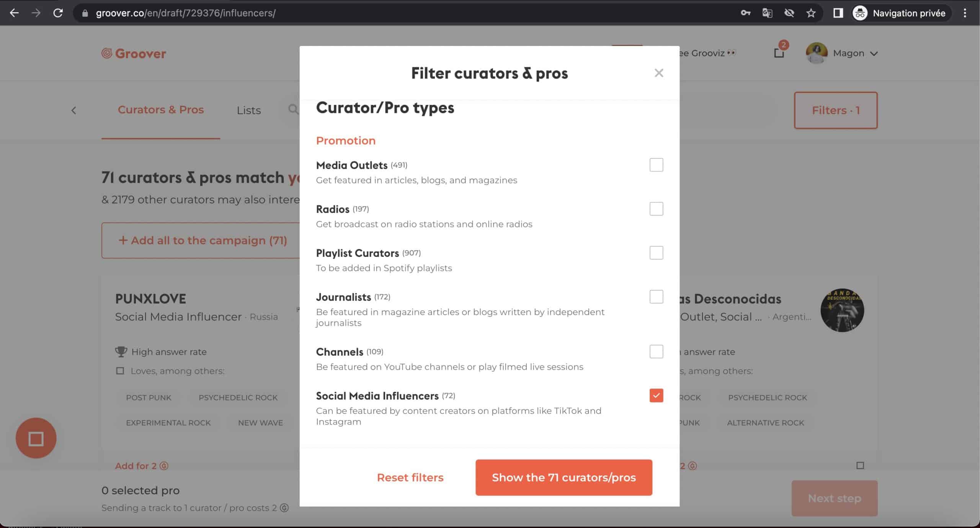Select the Channels checkbox
The image size is (980, 528).
click(x=656, y=351)
